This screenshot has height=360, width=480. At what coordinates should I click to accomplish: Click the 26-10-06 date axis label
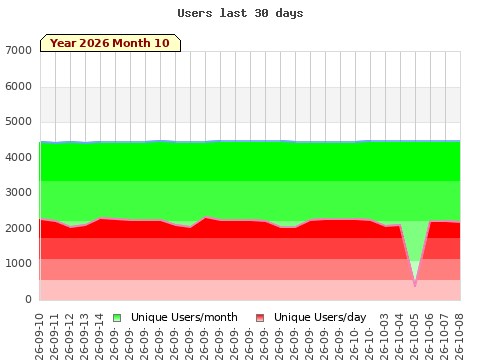(429, 336)
